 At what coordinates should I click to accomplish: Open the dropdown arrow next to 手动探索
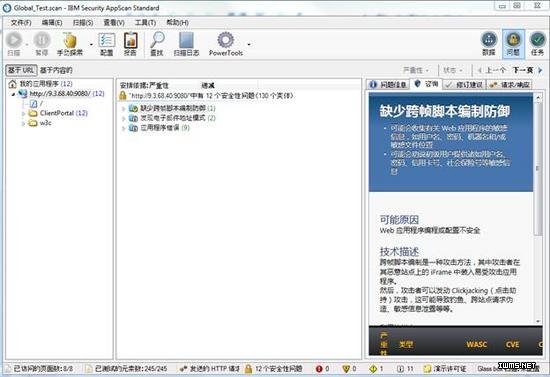point(91,44)
